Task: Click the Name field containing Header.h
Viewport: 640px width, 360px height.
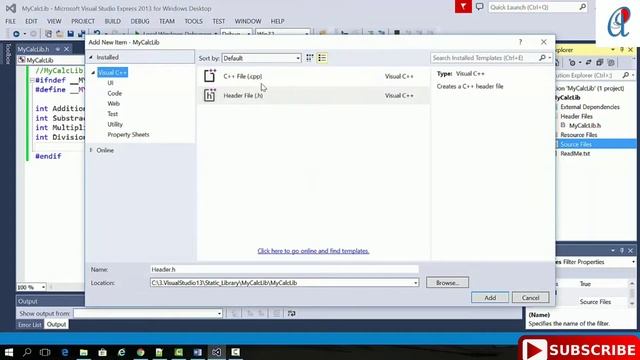Action: [x=284, y=269]
